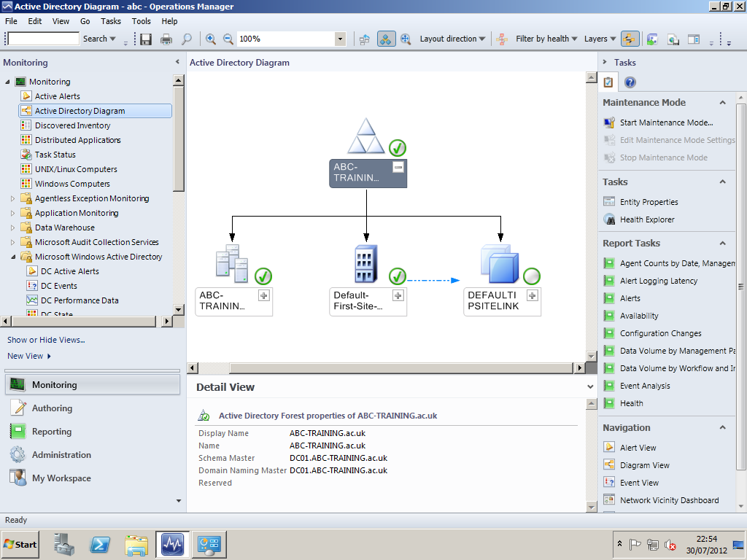Image resolution: width=747 pixels, height=560 pixels.
Task: Click the Relayout diagram toolbar icon
Action: 365,39
